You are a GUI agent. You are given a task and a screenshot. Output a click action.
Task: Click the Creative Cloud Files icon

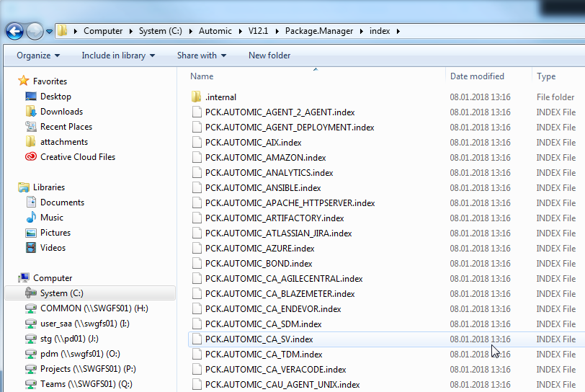click(x=30, y=157)
